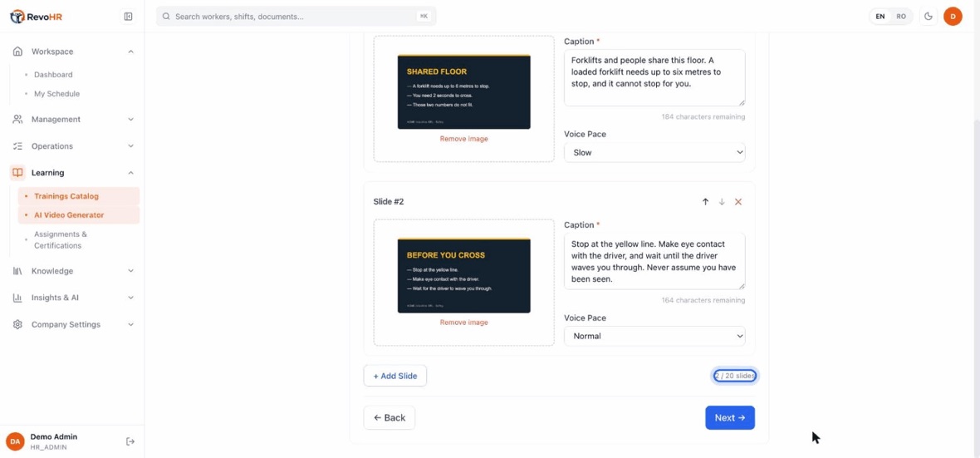Click the + Add Slide button
The image size is (980, 458).
395,376
